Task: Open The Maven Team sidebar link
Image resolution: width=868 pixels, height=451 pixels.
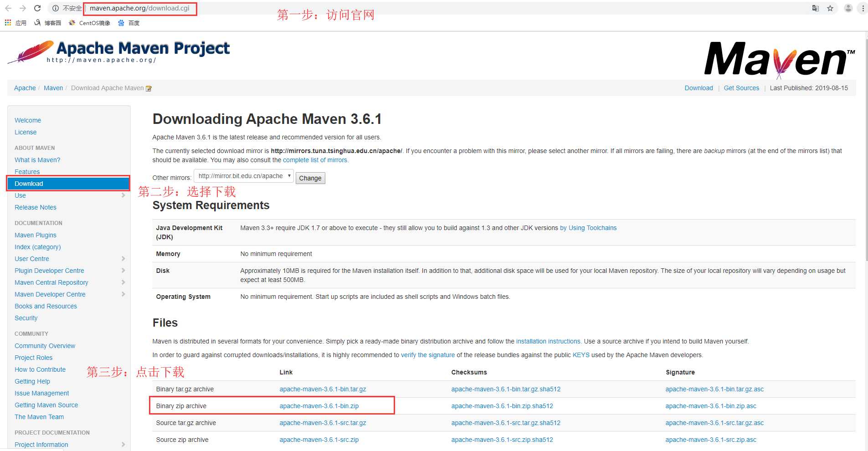Action: click(39, 417)
